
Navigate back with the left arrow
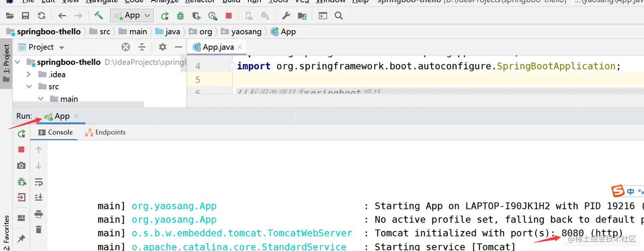pos(62,16)
